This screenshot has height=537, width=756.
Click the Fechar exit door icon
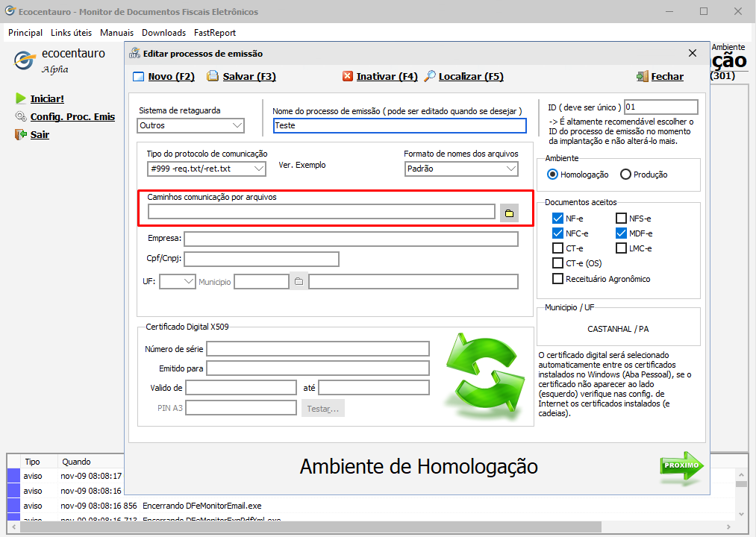(x=642, y=77)
